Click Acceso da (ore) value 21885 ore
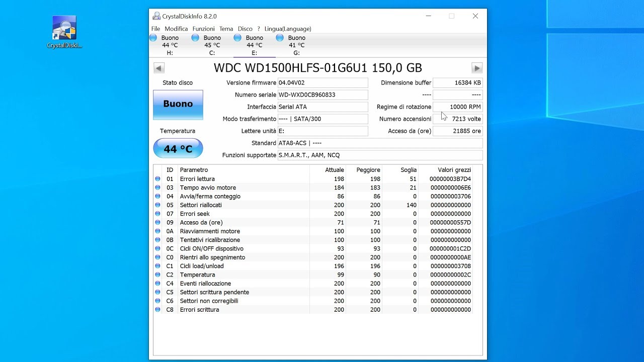 [457, 131]
